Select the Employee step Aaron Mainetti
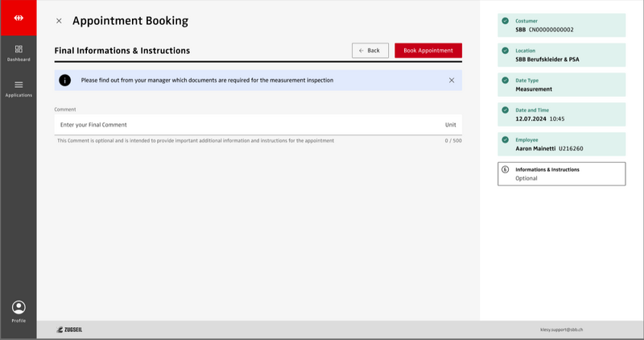The width and height of the screenshot is (644, 340). click(561, 144)
